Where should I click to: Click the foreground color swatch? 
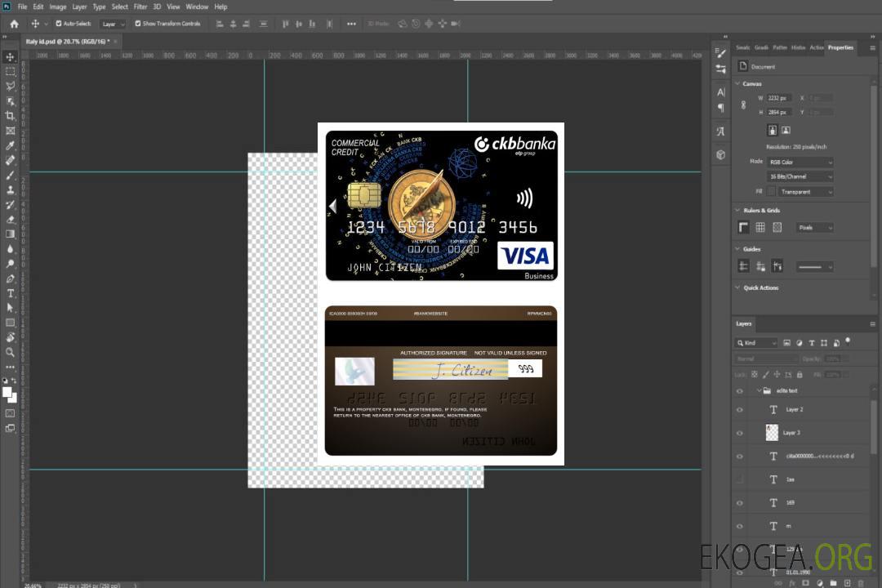pyautogui.click(x=7, y=393)
